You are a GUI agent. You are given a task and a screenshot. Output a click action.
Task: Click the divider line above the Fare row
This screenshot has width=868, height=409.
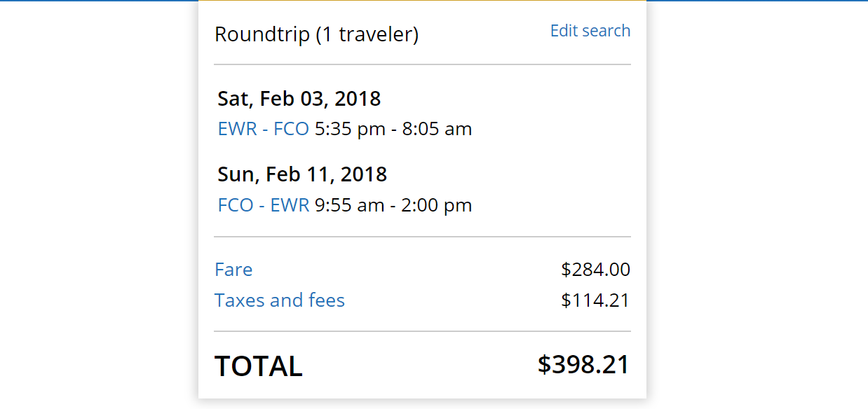(x=422, y=237)
